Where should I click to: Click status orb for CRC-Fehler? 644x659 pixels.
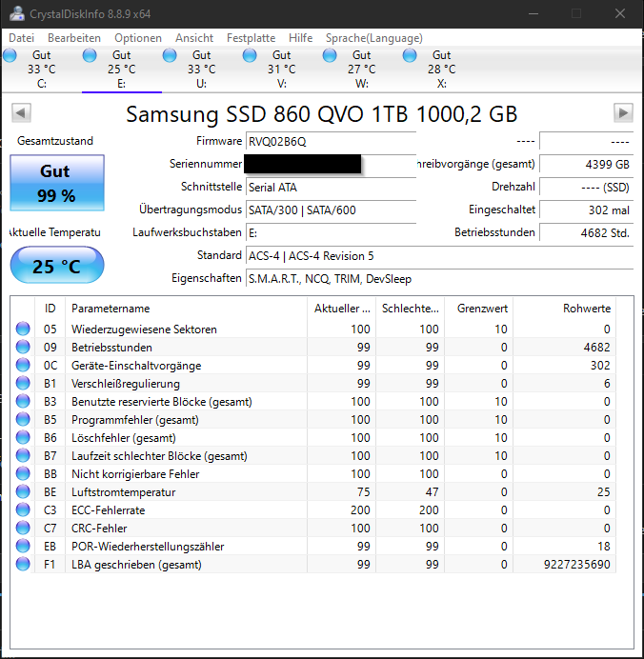23,528
